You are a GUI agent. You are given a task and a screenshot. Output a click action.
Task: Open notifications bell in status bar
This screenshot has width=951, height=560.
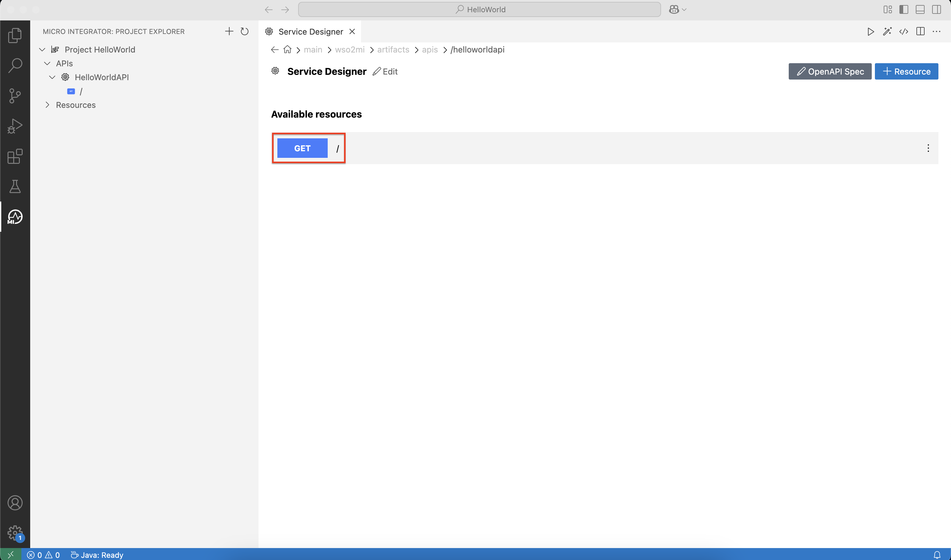(x=937, y=555)
